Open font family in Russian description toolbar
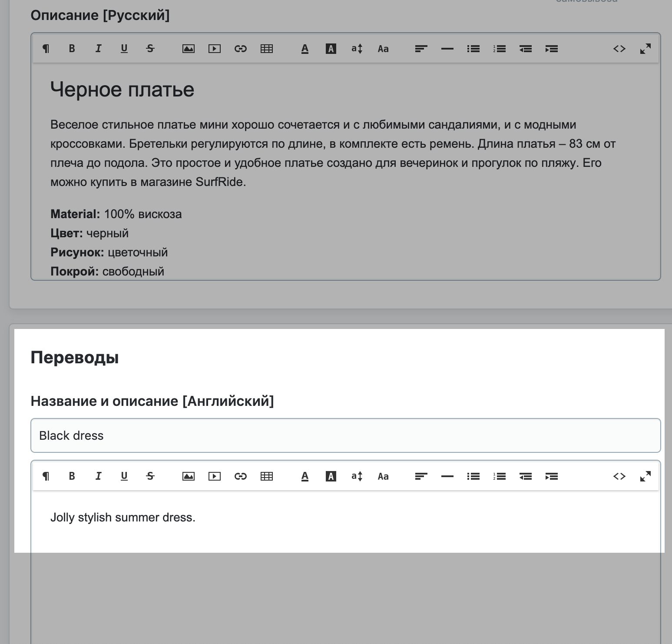The width and height of the screenshot is (672, 644). click(383, 49)
